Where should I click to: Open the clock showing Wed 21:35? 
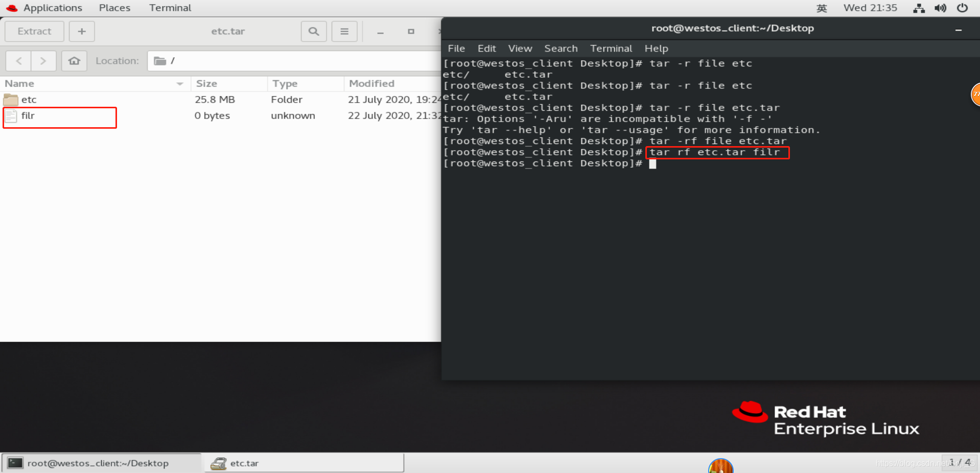[x=870, y=8]
